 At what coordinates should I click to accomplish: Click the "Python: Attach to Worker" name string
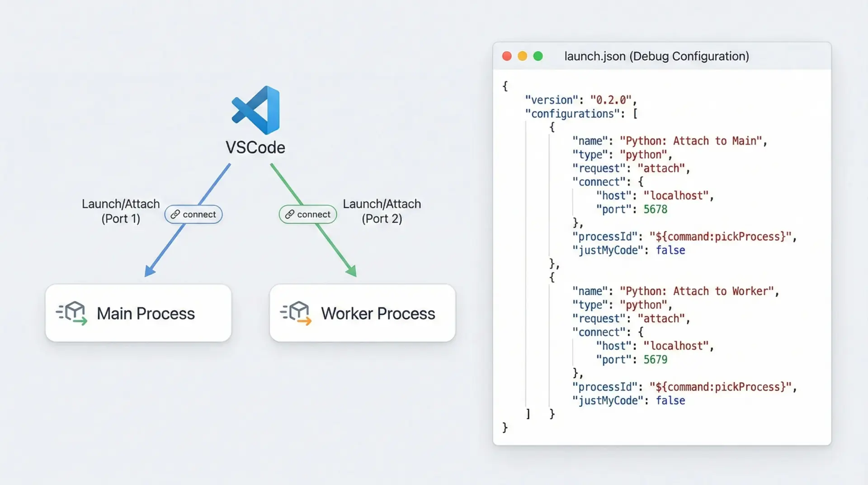point(696,291)
